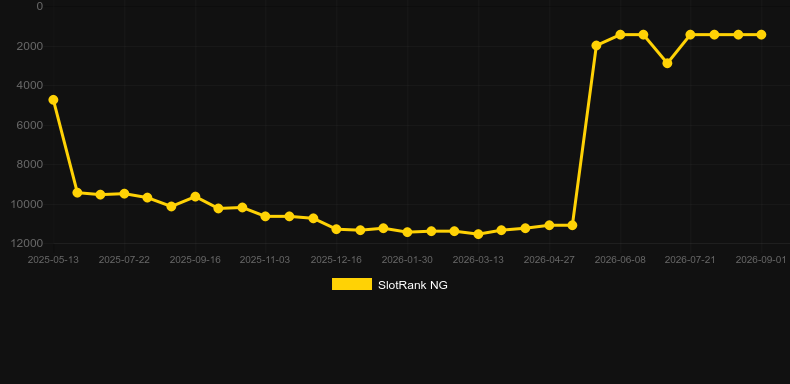Click the x-axis label 2026-07-21

pyautogui.click(x=690, y=260)
